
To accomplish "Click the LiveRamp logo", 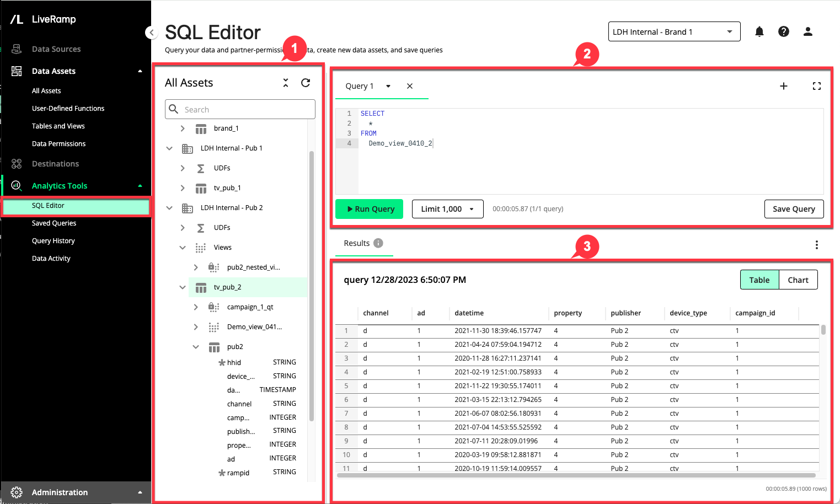I will [x=43, y=19].
